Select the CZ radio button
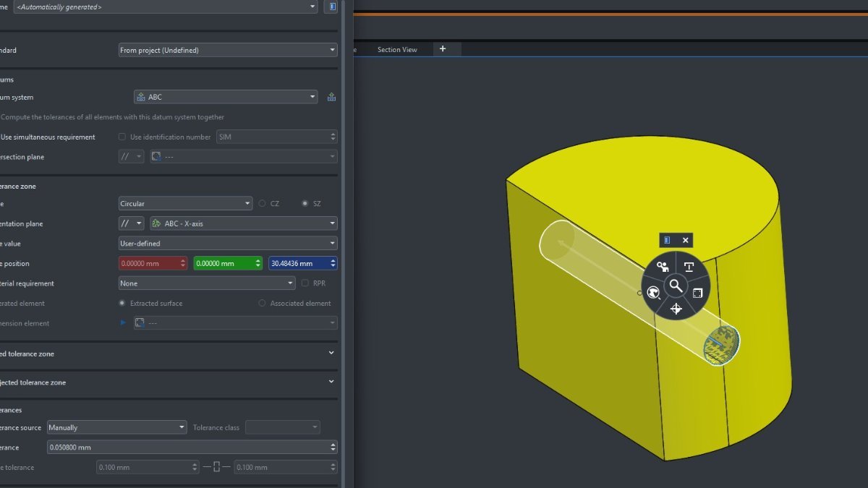The image size is (868, 488). [x=262, y=204]
